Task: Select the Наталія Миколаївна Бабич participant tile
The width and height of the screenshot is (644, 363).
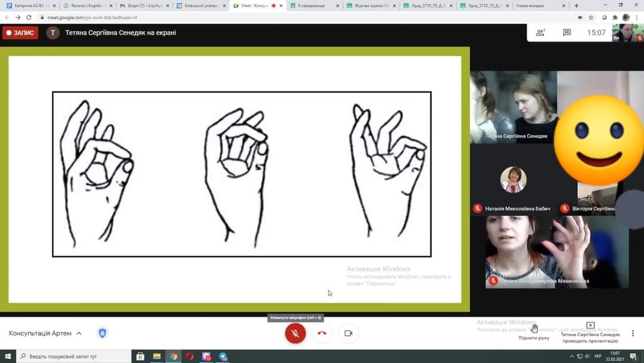Action: coord(513,180)
